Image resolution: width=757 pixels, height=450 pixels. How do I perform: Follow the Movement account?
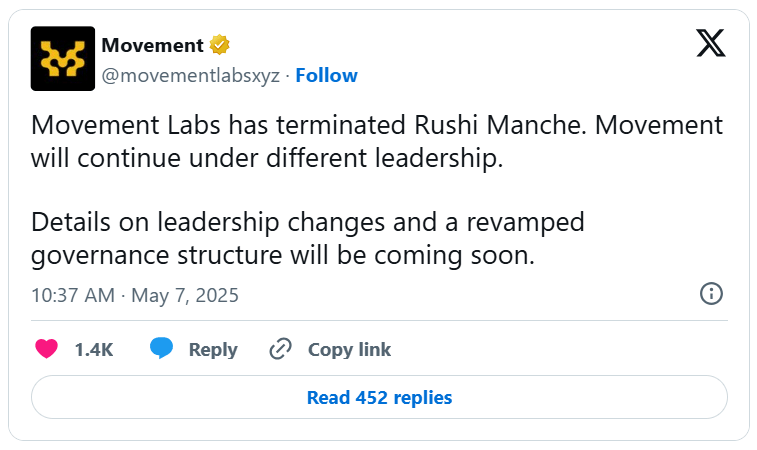[x=326, y=75]
